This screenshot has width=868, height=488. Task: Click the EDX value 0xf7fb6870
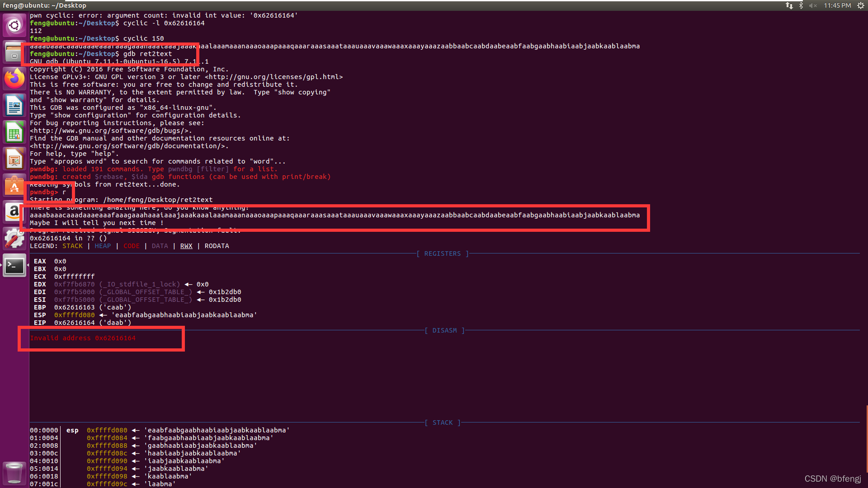coord(75,284)
